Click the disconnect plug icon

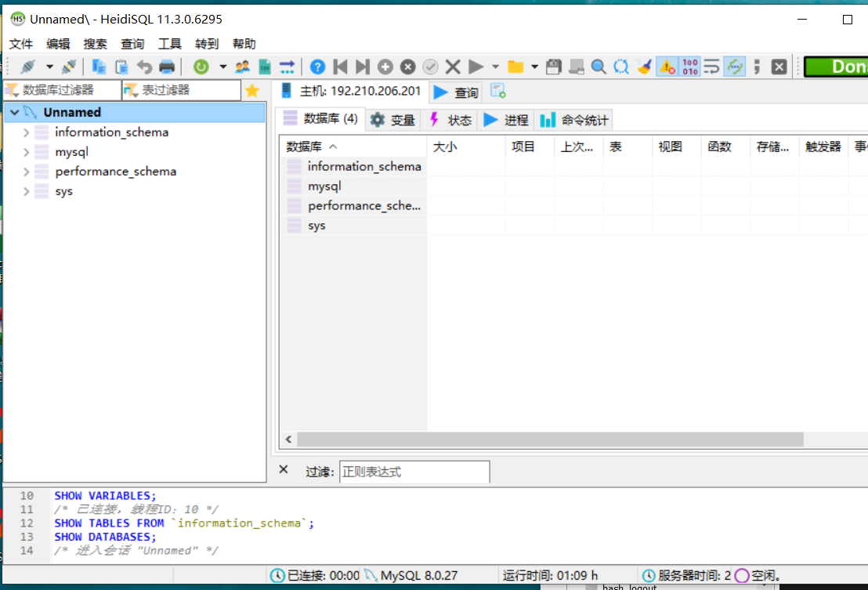69,67
